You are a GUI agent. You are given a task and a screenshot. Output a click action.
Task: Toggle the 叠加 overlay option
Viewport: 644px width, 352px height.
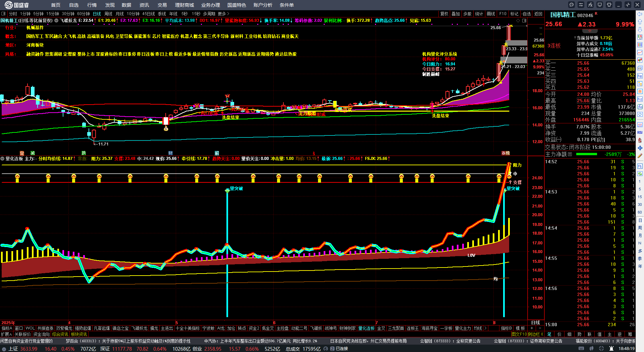tap(455, 14)
